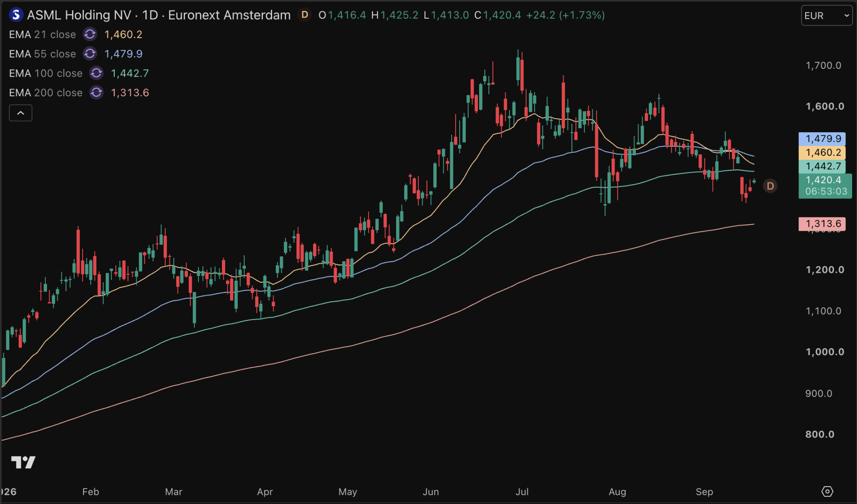The width and height of the screenshot is (857, 504).
Task: Click the low price value 1,413.0
Action: (450, 16)
